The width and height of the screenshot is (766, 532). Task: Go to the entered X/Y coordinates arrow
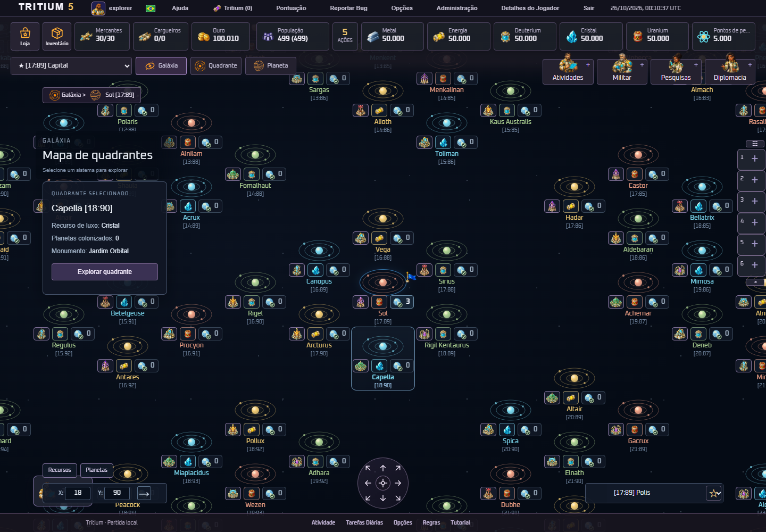pos(144,493)
